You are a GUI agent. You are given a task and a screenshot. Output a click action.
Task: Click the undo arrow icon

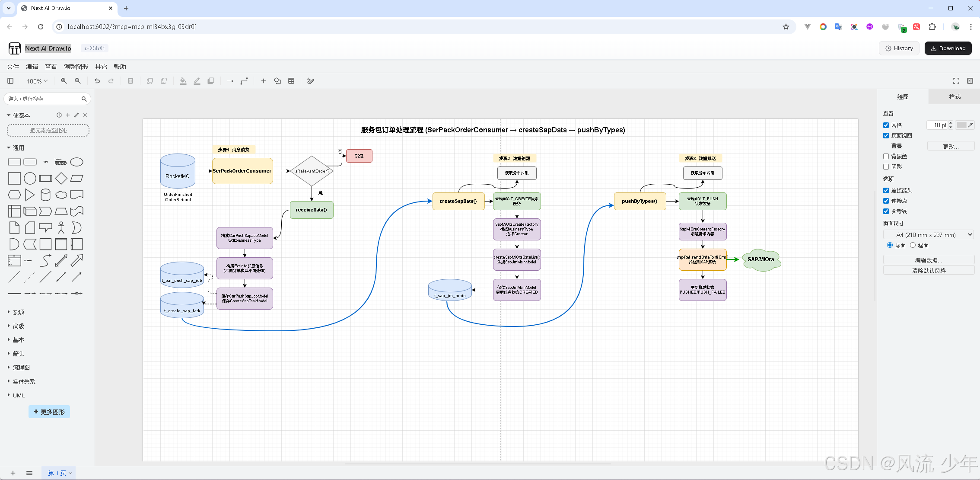click(x=97, y=81)
